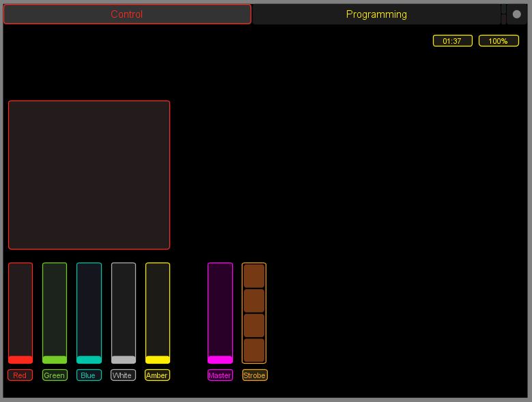Viewport: 532px width, 402px height.
Task: Click the 01:37 time display
Action: (453, 41)
